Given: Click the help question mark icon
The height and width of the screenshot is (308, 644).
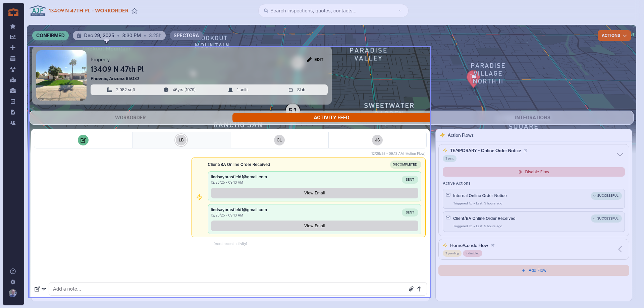Looking at the screenshot, I should coord(13,271).
